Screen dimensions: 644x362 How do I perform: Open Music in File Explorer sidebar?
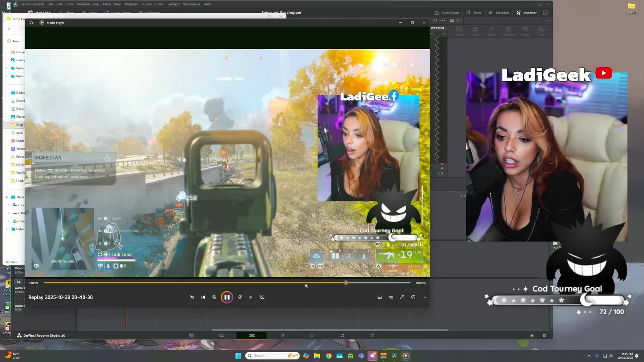[18, 141]
